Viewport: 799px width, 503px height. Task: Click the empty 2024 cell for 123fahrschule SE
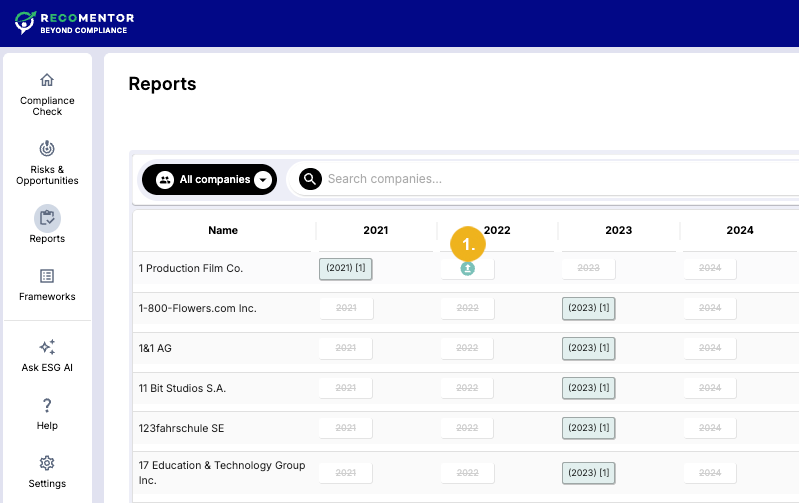click(x=710, y=428)
